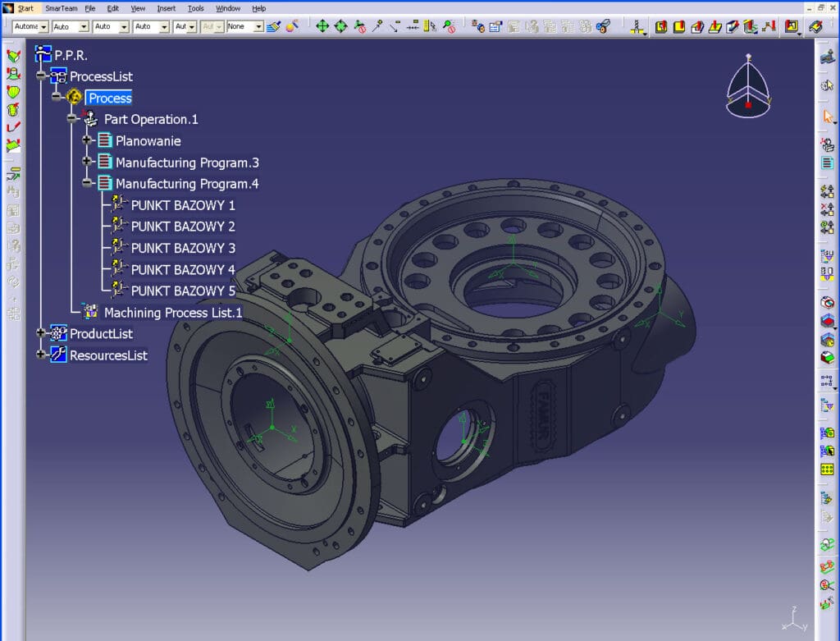This screenshot has width=840, height=641.
Task: Select Manufacturing Program.3 label
Action: click(187, 163)
